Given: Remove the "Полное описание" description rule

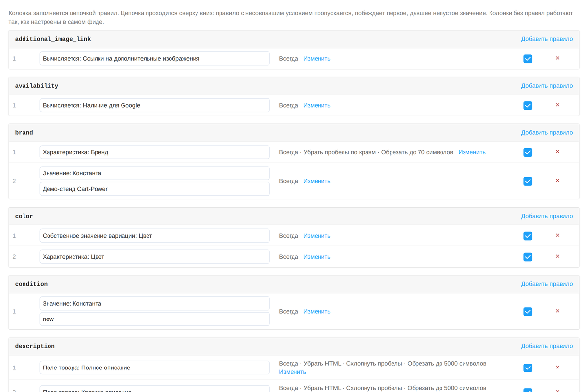Looking at the screenshot, I should pos(557,367).
